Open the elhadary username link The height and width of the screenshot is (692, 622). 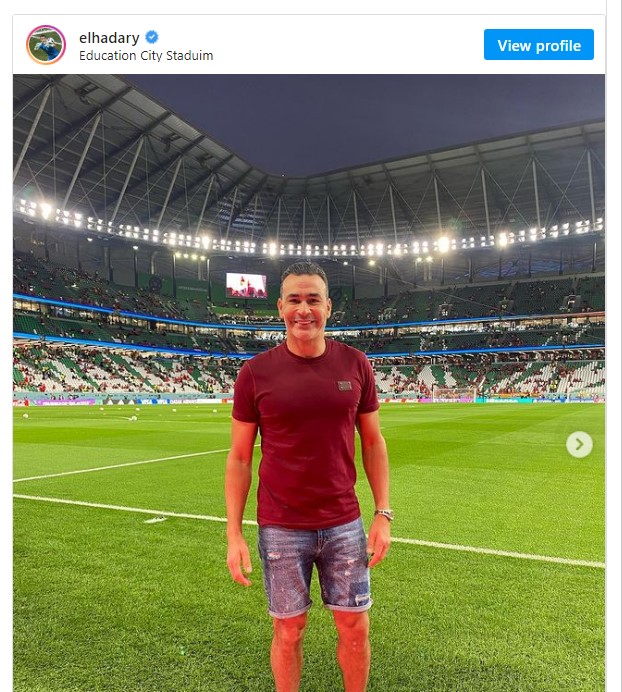[109, 38]
